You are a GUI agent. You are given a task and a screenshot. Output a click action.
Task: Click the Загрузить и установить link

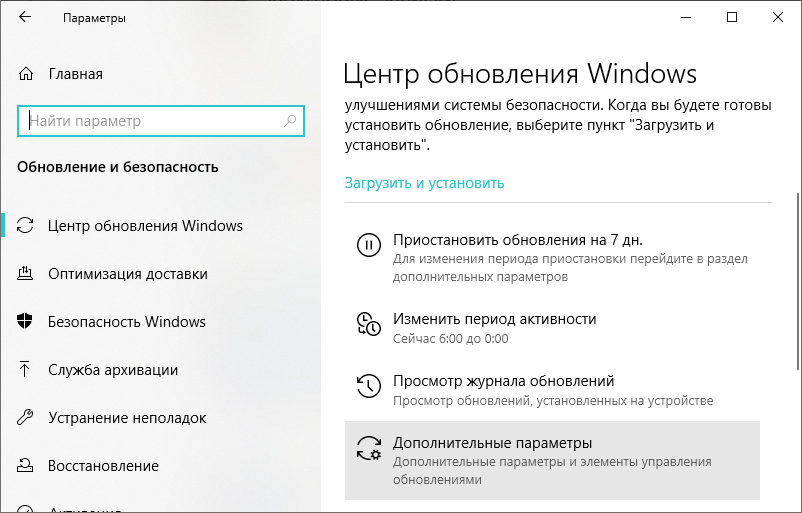[424, 183]
